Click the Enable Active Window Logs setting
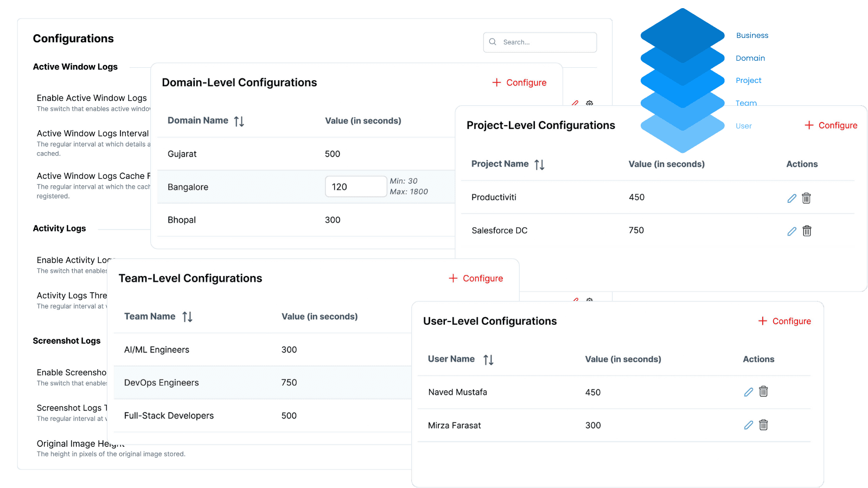The width and height of the screenshot is (868, 488). coord(92,98)
